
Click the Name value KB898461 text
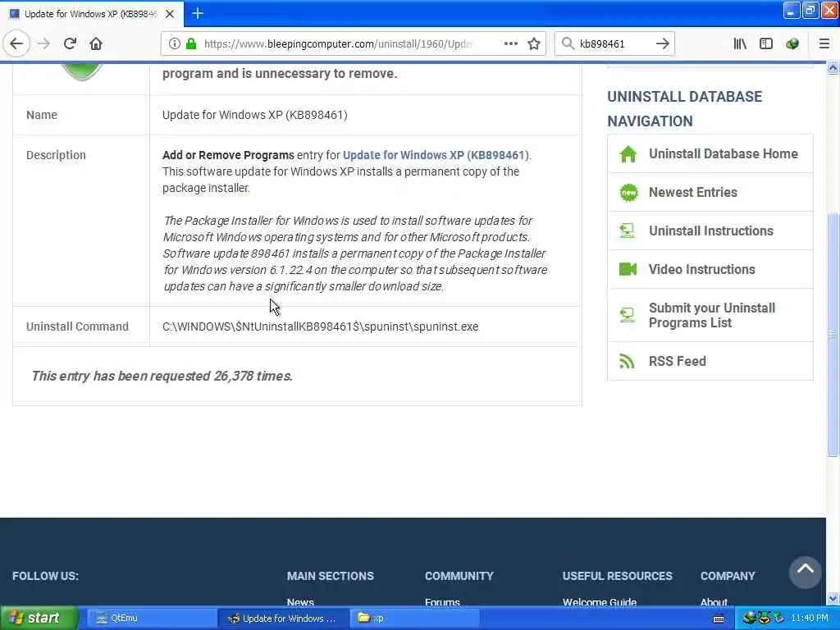[255, 115]
